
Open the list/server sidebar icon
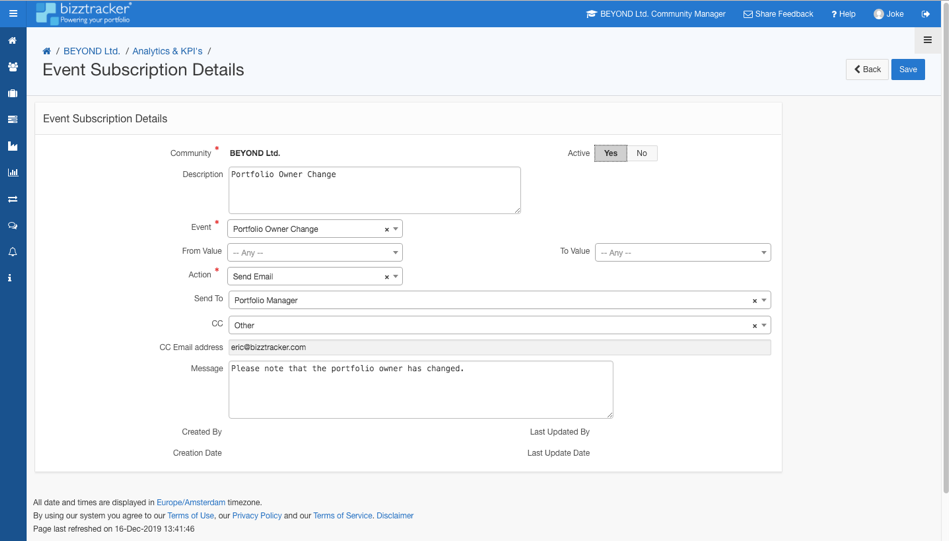pyautogui.click(x=12, y=119)
